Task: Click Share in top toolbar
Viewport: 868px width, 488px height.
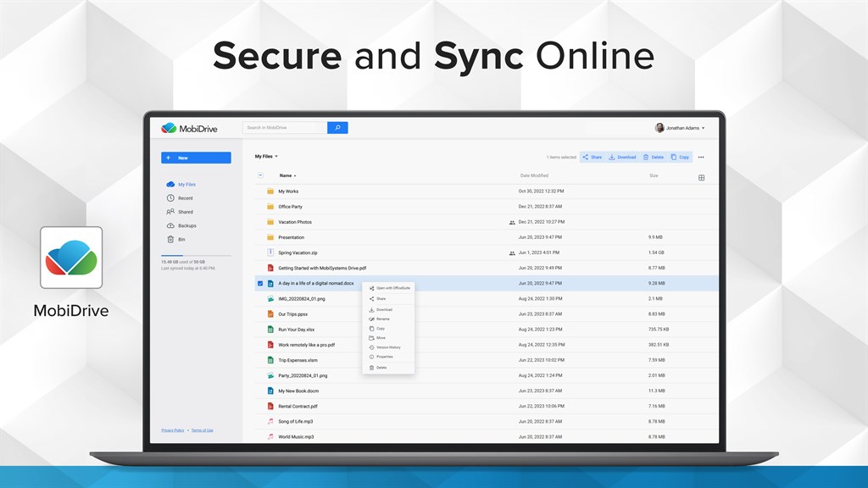Action: point(593,157)
